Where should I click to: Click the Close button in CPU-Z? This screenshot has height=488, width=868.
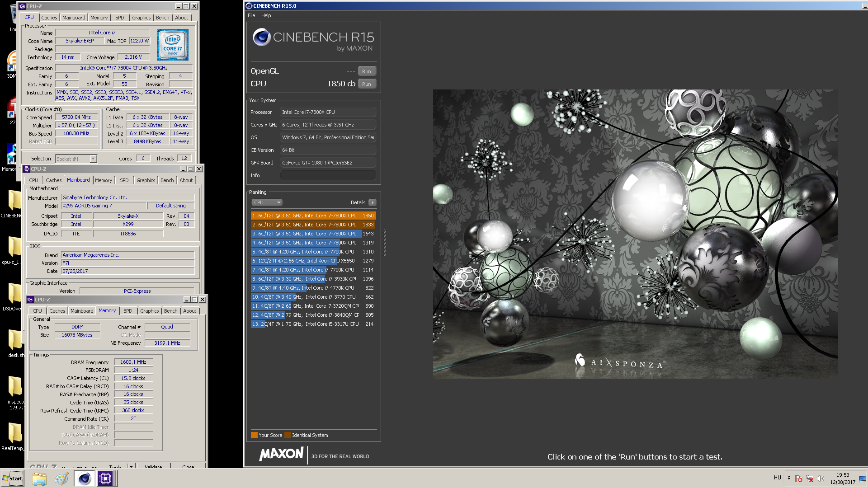coord(189,466)
